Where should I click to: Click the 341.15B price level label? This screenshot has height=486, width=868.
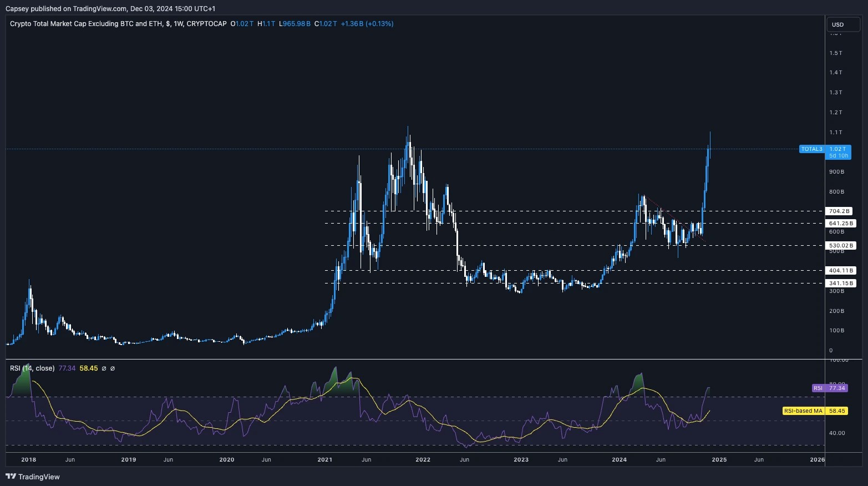coord(841,283)
